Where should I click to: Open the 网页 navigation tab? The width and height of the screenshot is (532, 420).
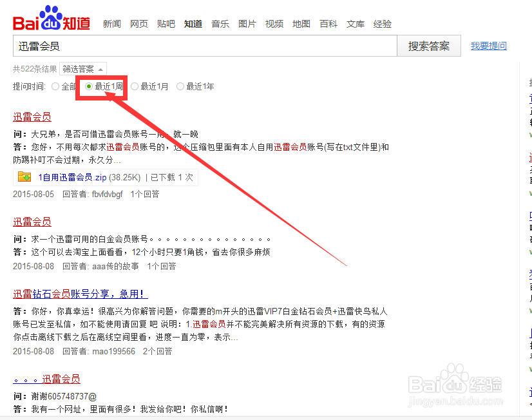pos(139,24)
